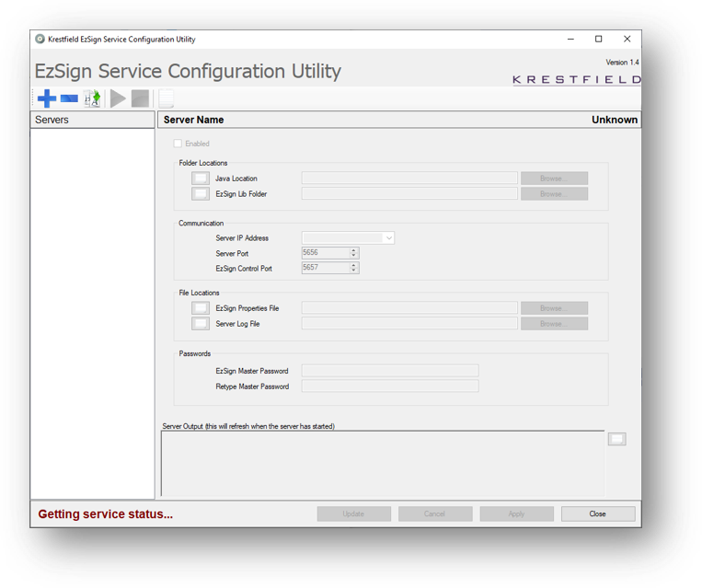Select the Servers list header
702x588 pixels.
(x=92, y=120)
